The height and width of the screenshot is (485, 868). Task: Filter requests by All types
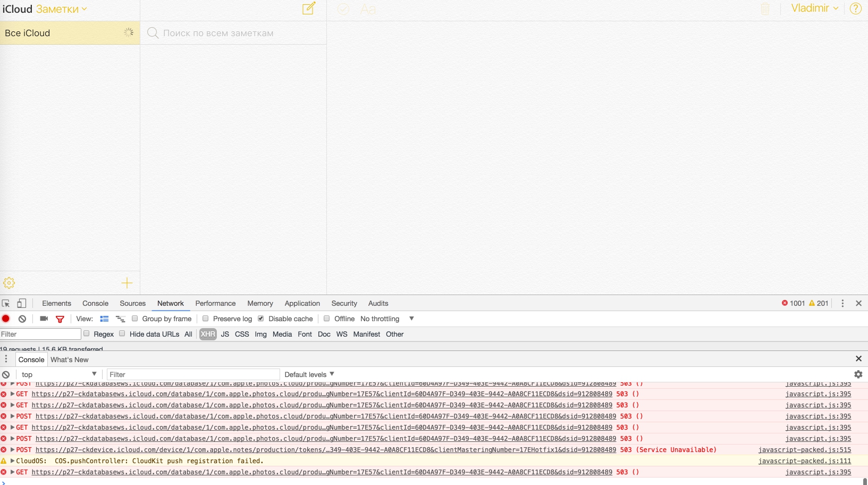pos(188,334)
